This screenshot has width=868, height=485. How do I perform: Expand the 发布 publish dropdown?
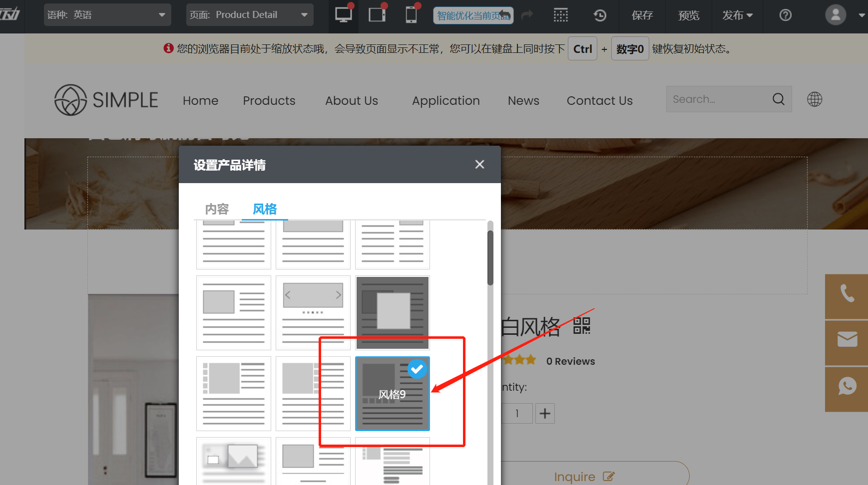coord(737,15)
